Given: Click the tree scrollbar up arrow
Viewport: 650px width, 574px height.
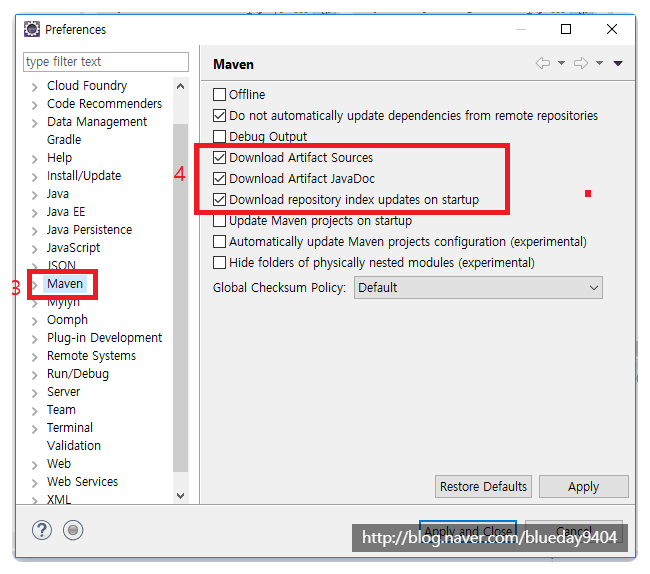Looking at the screenshot, I should pyautogui.click(x=180, y=86).
